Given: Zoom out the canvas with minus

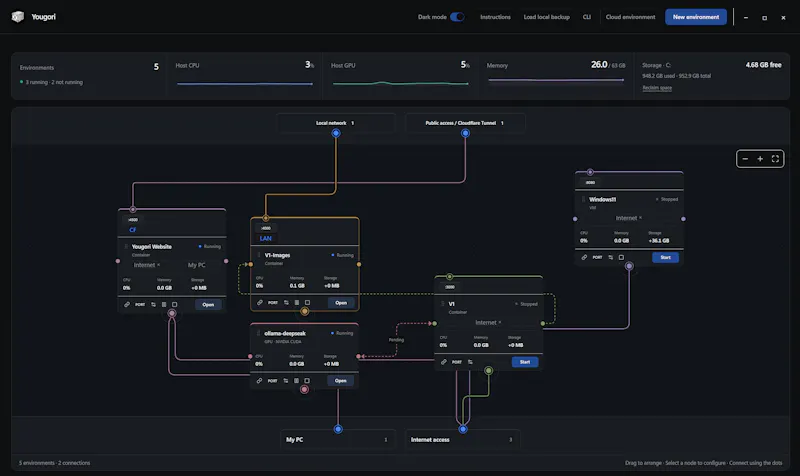Looking at the screenshot, I should (x=745, y=159).
